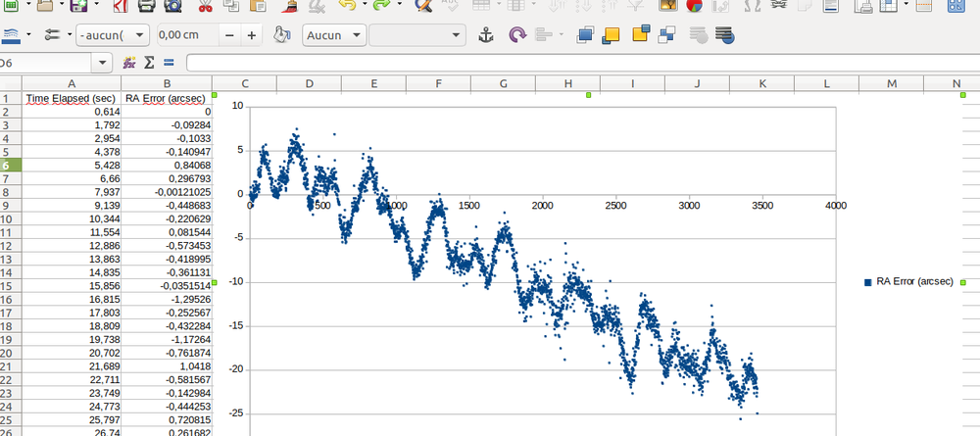Click the Print icon
980x436 pixels.
146,5
